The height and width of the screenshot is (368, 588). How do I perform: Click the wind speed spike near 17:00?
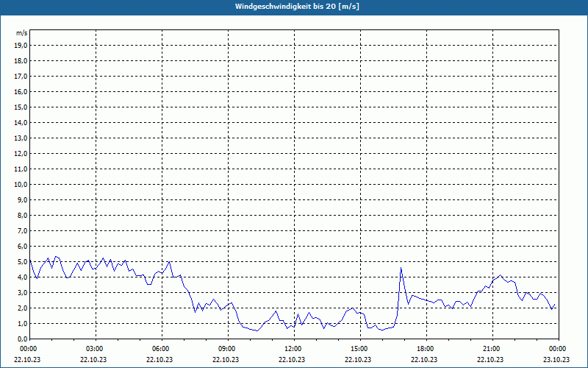point(401,268)
